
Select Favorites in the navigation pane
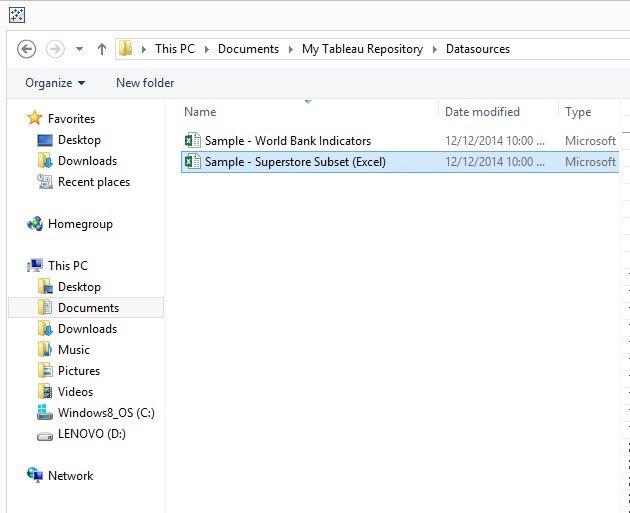click(x=72, y=119)
